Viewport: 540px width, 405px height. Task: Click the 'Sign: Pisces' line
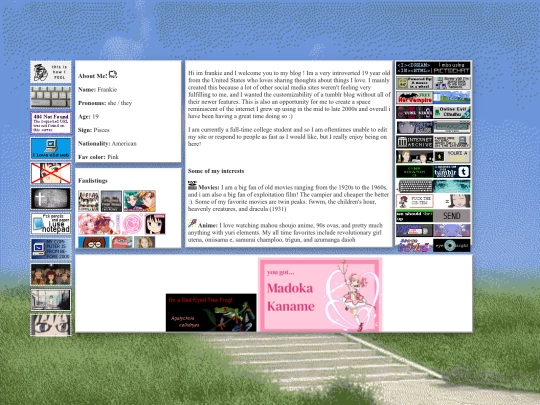click(94, 130)
